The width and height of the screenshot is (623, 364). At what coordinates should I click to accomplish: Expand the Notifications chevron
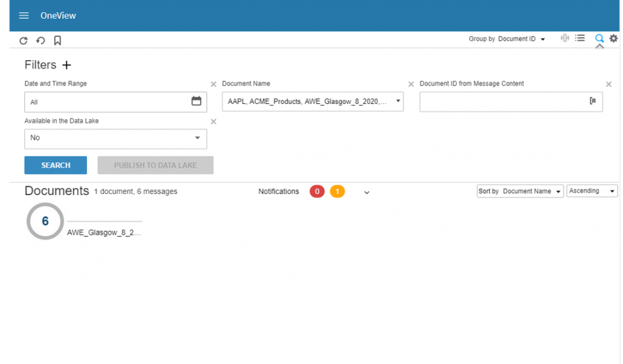pos(366,192)
